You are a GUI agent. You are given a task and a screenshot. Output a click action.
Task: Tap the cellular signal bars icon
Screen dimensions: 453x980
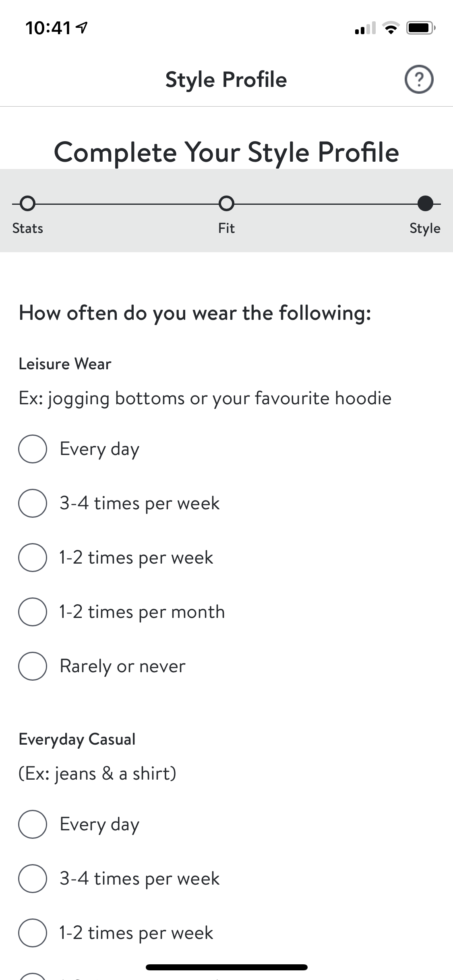click(x=365, y=29)
